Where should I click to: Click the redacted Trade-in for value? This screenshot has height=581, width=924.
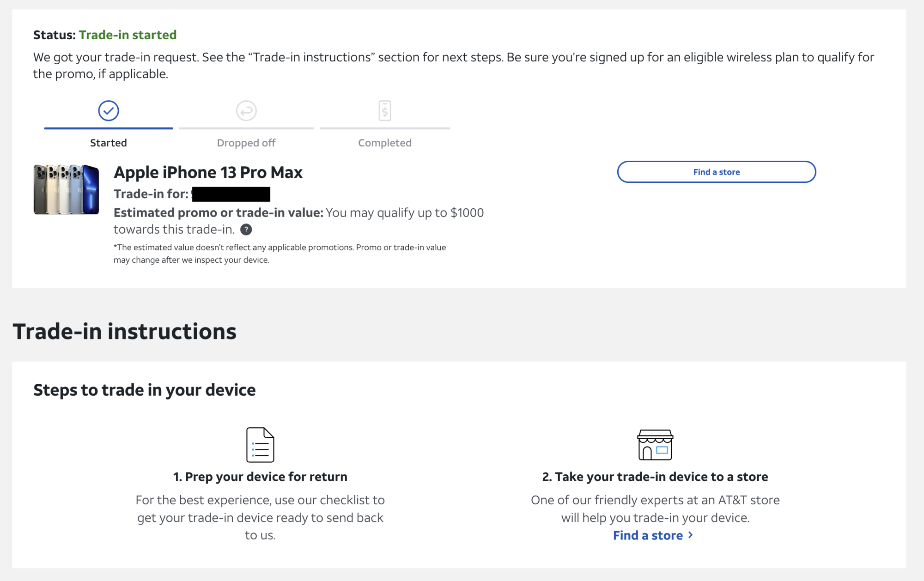pos(231,194)
